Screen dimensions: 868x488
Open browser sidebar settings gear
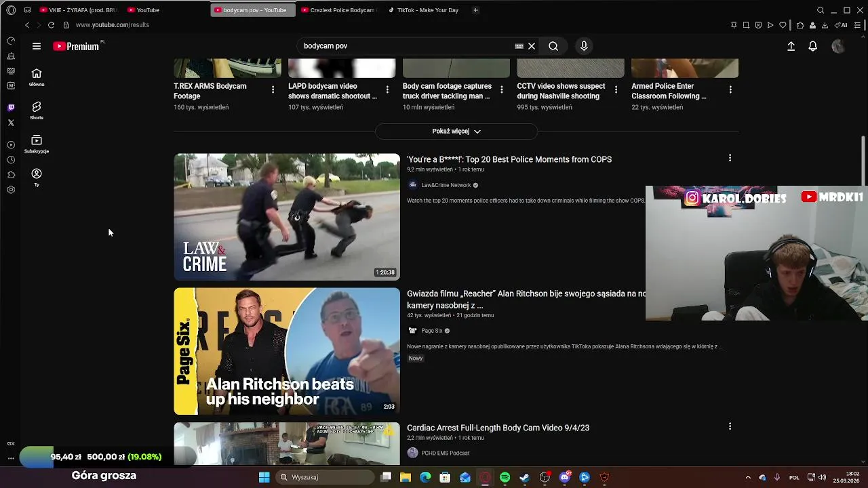pos(11,190)
